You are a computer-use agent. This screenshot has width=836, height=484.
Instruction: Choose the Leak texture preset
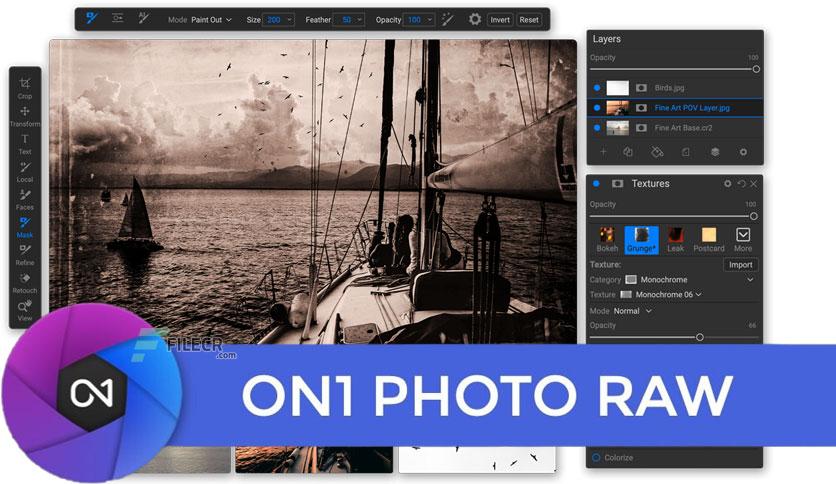tap(675, 239)
